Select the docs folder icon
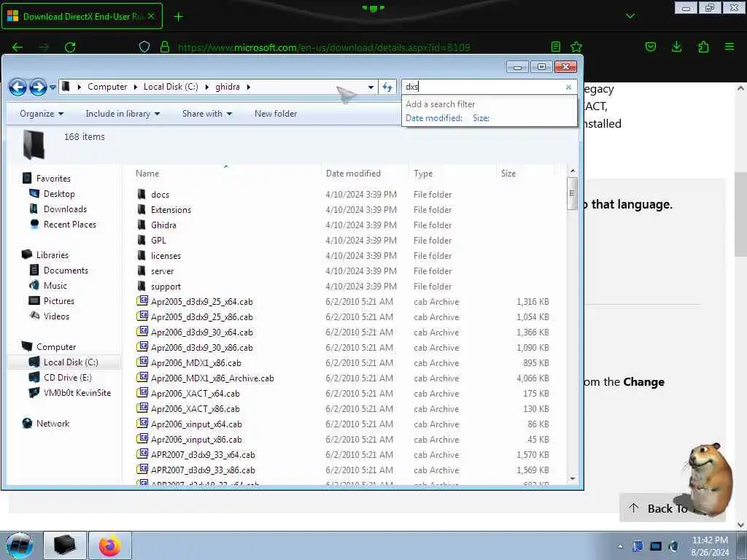 pyautogui.click(x=142, y=194)
